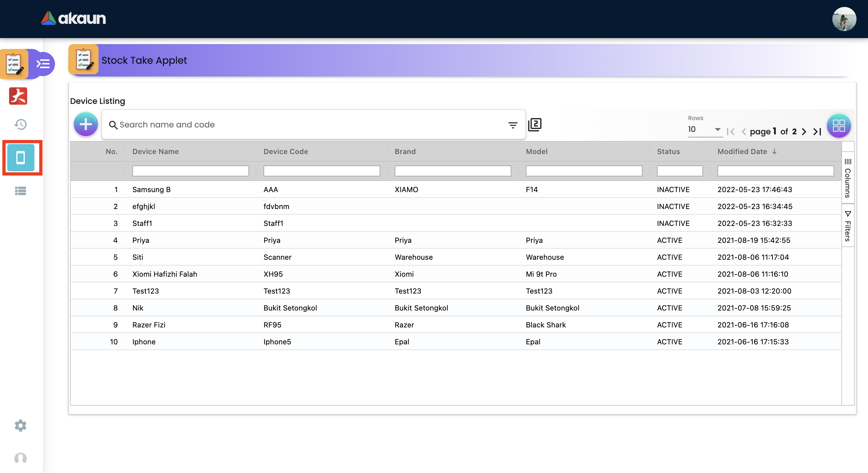Image resolution: width=868 pixels, height=473 pixels.
Task: Sort by Status column header
Action: click(668, 152)
